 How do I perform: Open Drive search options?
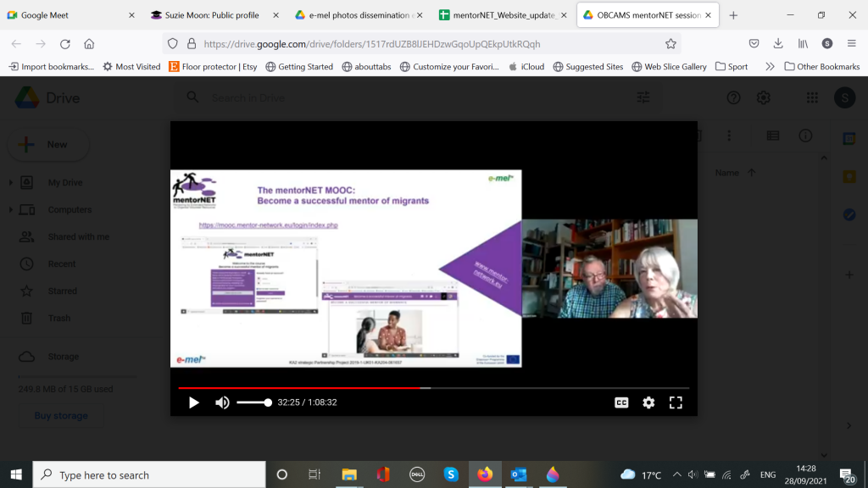click(x=643, y=97)
